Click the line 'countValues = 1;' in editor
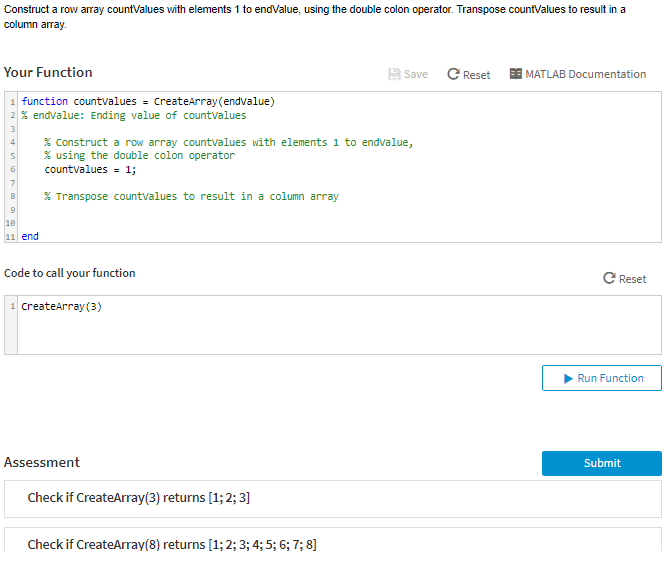This screenshot has width=668, height=561. 90,170
